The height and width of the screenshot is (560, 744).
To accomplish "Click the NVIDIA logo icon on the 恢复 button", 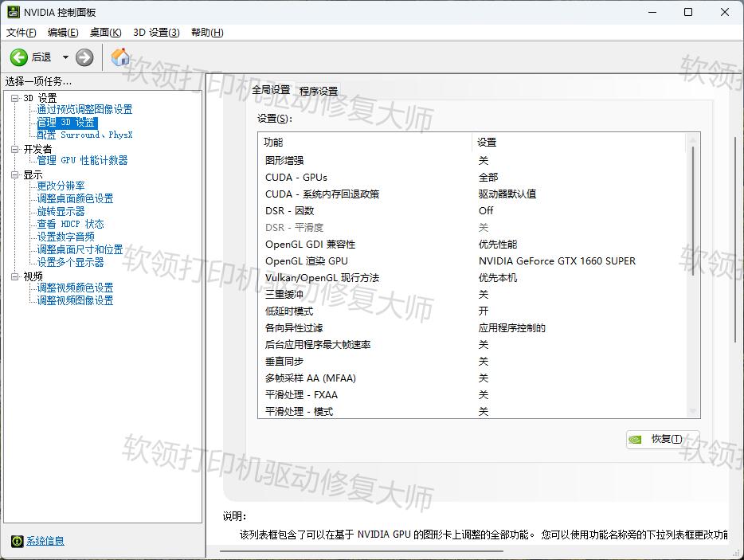I will [635, 439].
